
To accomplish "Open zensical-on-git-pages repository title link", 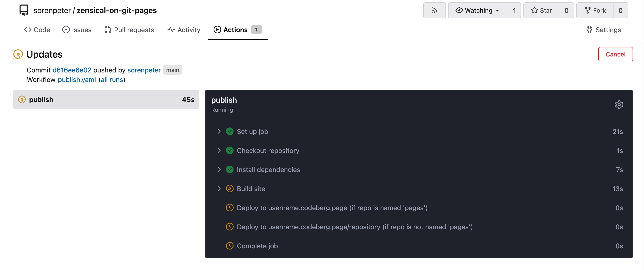I will [x=117, y=10].
